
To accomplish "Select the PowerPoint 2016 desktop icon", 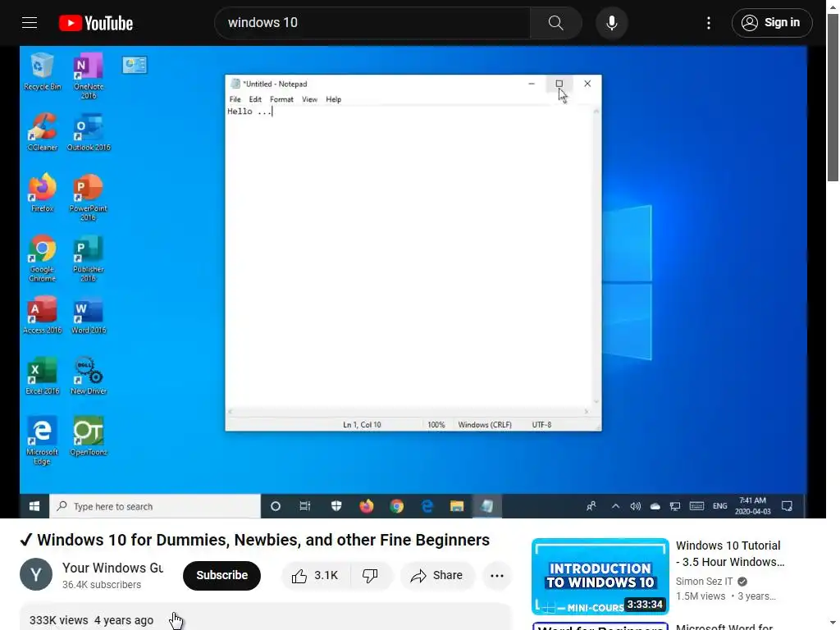I will [89, 198].
